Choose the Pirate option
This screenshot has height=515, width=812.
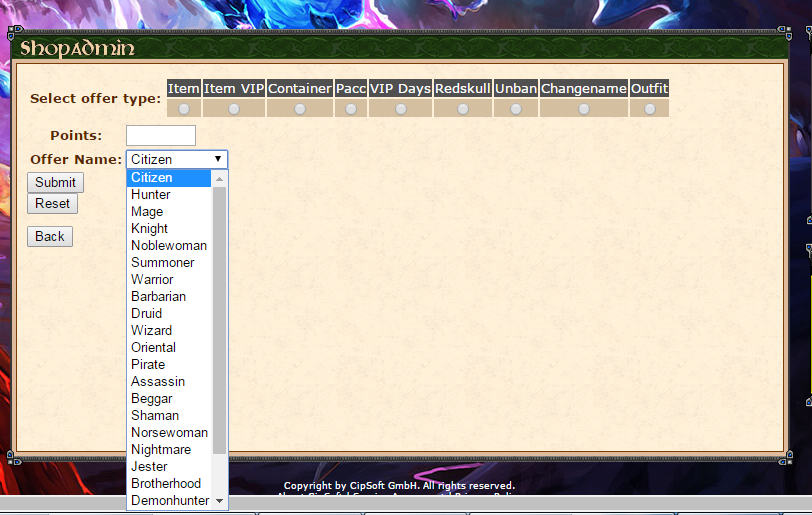point(169,365)
